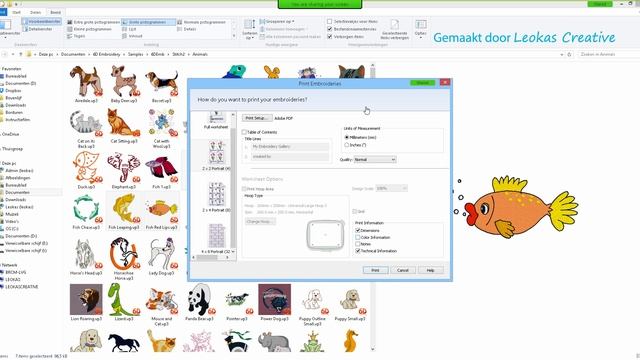Uncheck the Dimensions print information box
Screen dimensions: 640x360
[358, 231]
